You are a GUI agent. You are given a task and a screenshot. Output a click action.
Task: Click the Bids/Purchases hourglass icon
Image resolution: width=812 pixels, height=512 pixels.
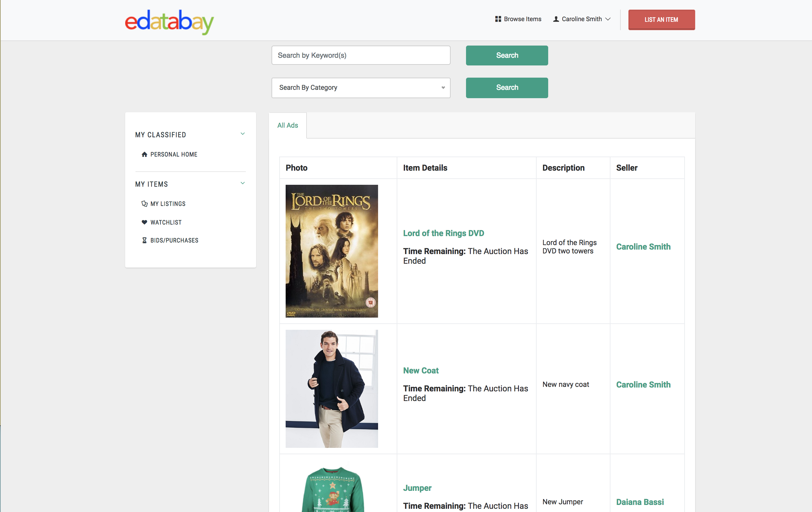click(144, 240)
